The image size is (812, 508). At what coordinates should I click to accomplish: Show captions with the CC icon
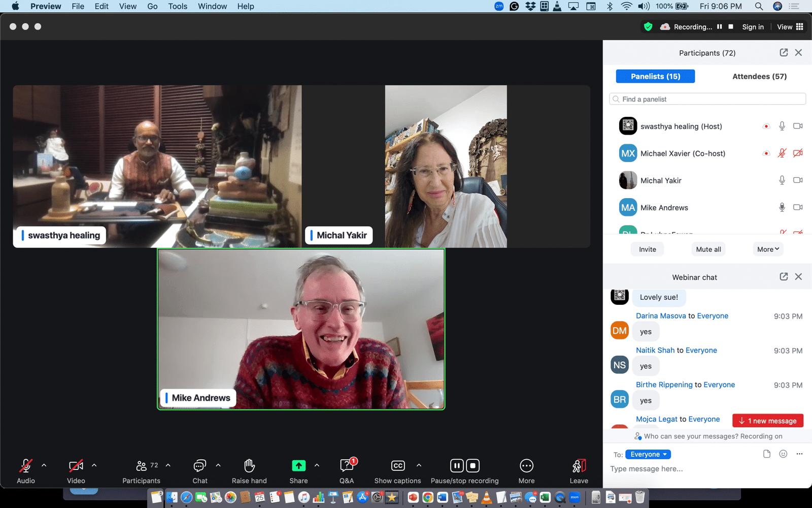point(398,465)
